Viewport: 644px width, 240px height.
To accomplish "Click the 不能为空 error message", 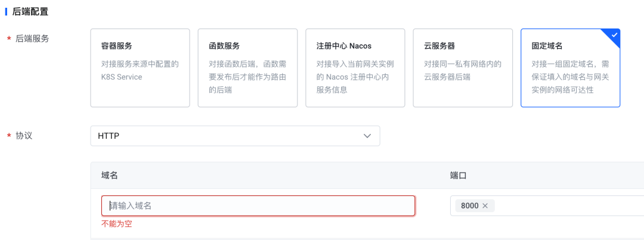I will pos(116,224).
